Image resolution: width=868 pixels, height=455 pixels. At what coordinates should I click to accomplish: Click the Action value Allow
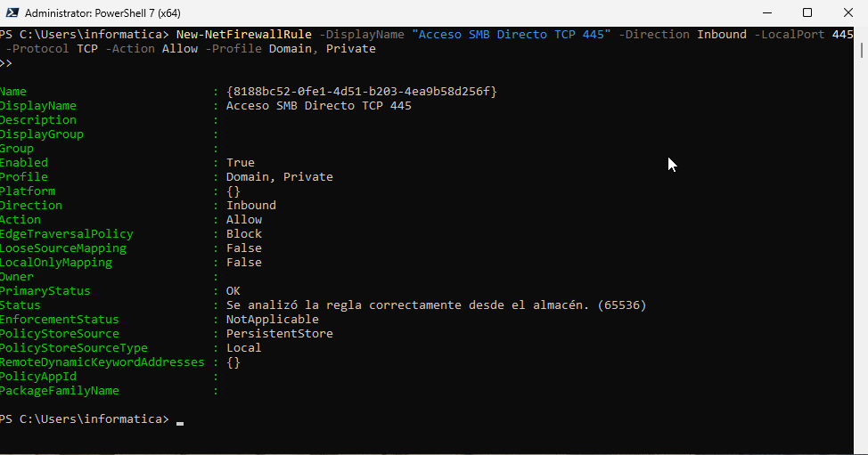coord(244,220)
